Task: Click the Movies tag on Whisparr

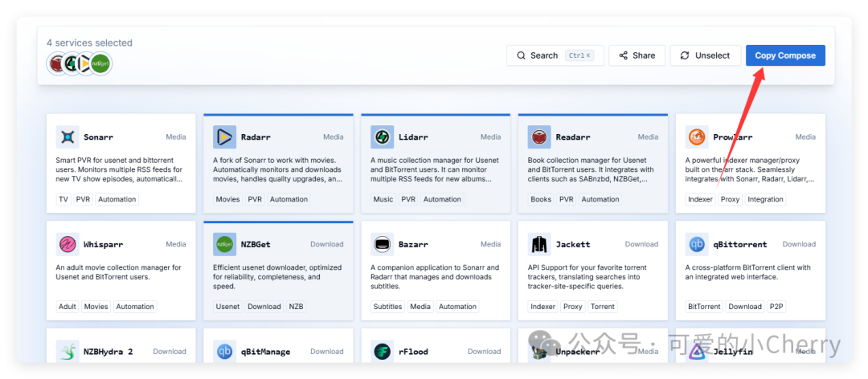Action: (96, 307)
